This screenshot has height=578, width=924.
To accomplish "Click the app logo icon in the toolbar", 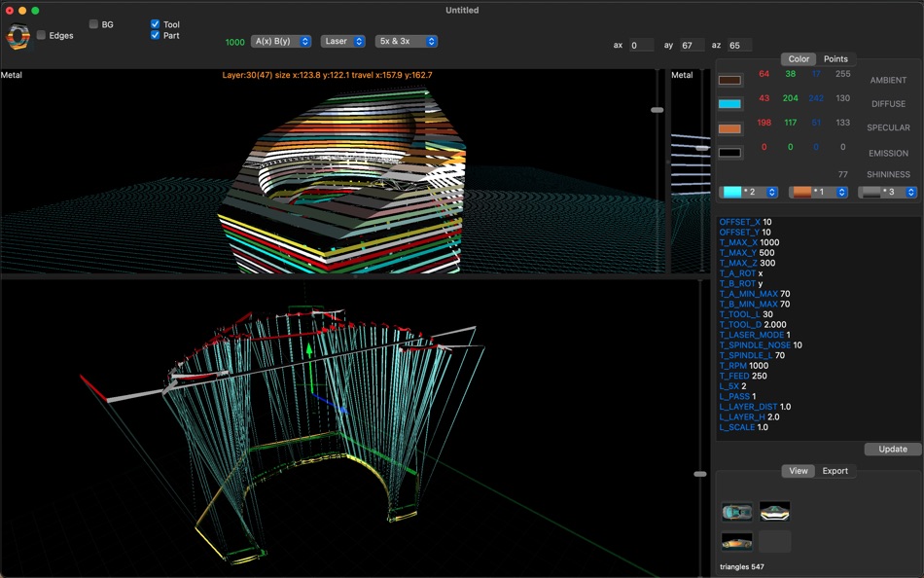I will point(18,36).
